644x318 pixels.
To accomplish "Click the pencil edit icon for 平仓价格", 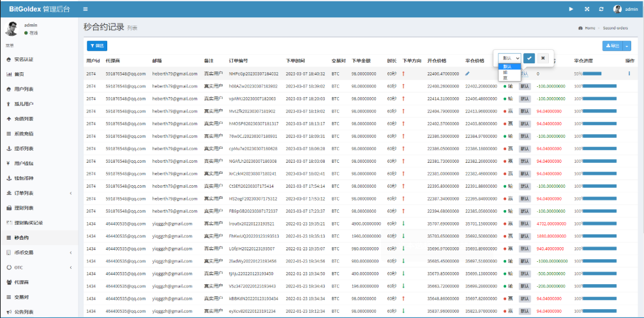I will tap(467, 74).
